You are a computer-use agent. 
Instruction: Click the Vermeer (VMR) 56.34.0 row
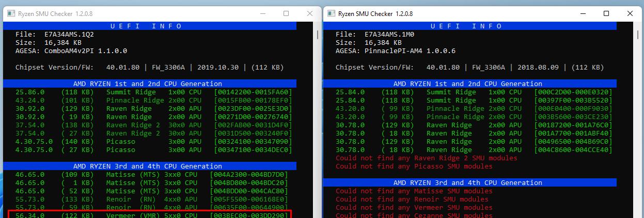click(x=152, y=215)
